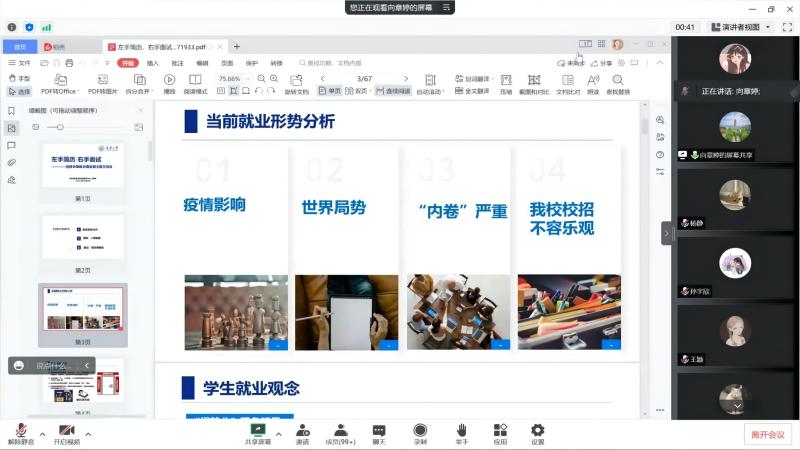
Task: Open page 1 thumbnail (第1页)
Action: point(83,166)
